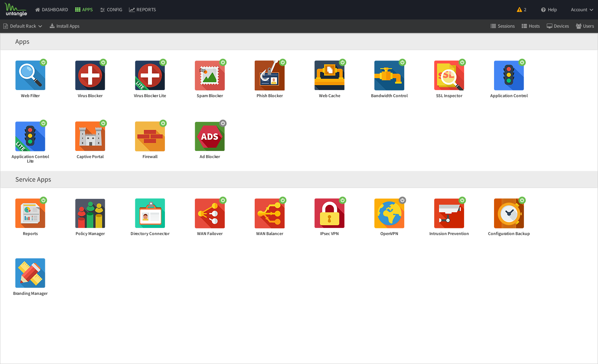598x364 pixels.
Task: Expand the Default Rack dropdown
Action: [23, 26]
